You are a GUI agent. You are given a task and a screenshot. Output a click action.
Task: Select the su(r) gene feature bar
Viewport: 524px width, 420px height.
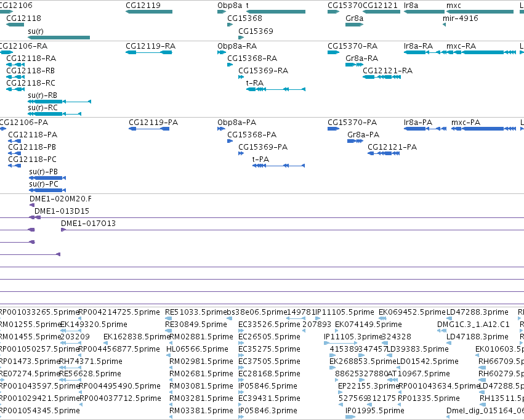59,38
